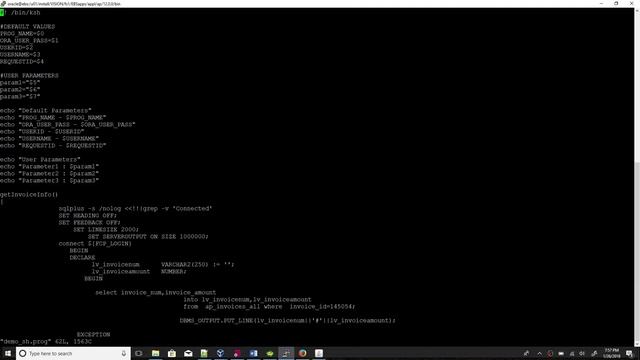Click the '"demo_sh.prog" 42L, 1563C' status line
The image size is (640, 360).
click(x=46, y=341)
